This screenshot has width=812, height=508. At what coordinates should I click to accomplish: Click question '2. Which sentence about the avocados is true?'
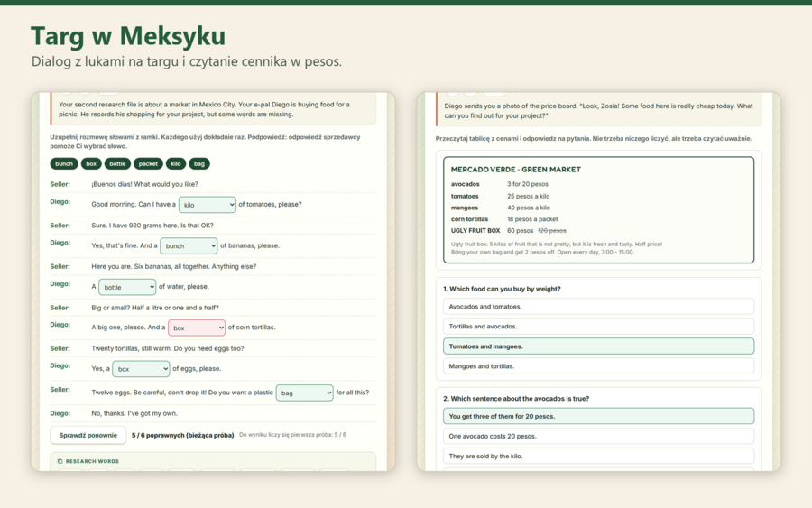coord(516,399)
